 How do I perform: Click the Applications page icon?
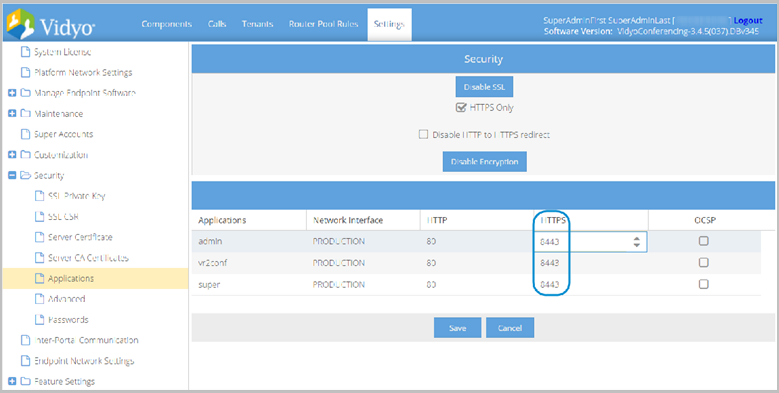coord(39,278)
